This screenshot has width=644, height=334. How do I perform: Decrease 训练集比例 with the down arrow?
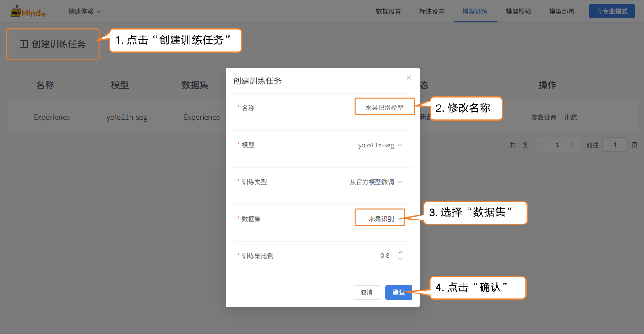[400, 259]
